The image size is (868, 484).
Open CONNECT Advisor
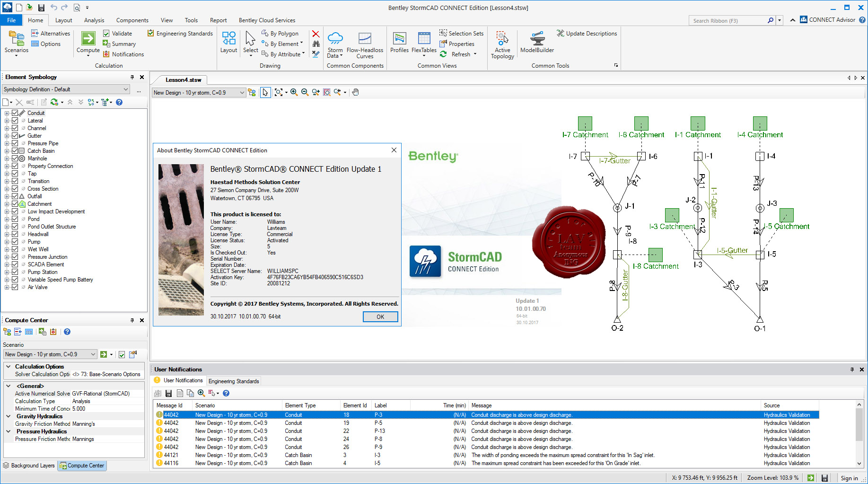(x=828, y=20)
